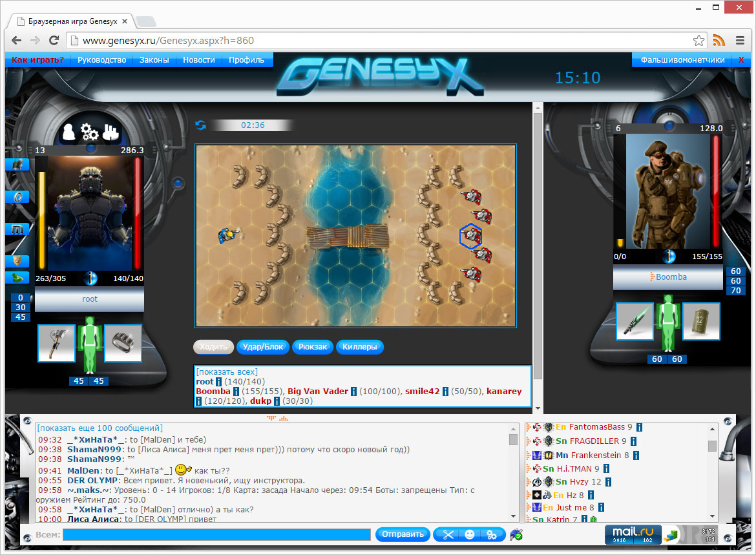Open root's info globe icon under portrait
Screen dimensions: 756x555
(x=90, y=278)
